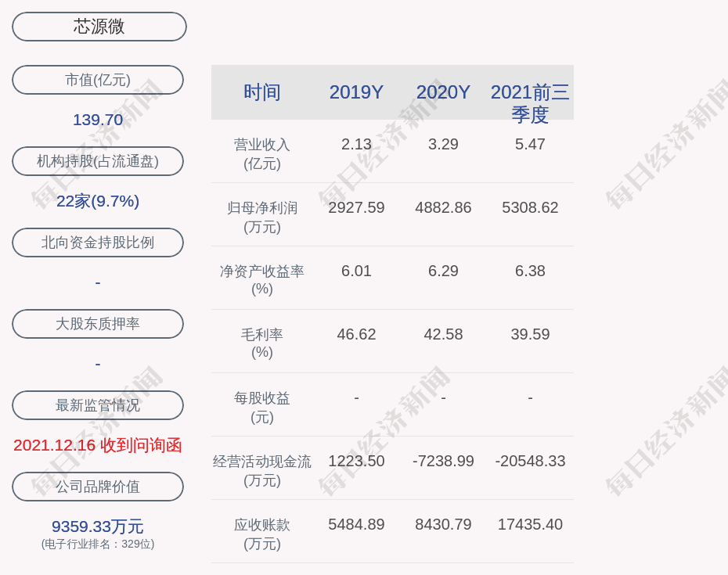The width and height of the screenshot is (728, 575).
Task: Click the 营业收入 row label
Action: coord(262,153)
